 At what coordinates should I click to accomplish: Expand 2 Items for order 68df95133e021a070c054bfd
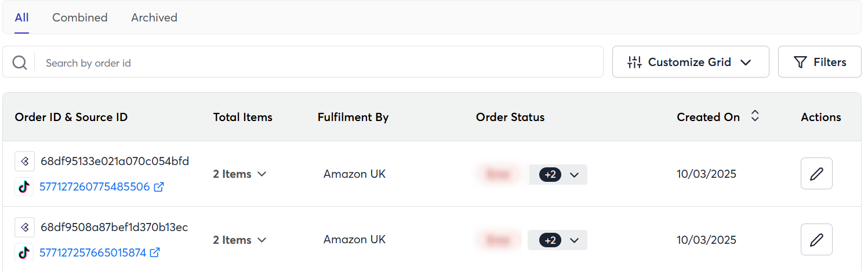(239, 174)
